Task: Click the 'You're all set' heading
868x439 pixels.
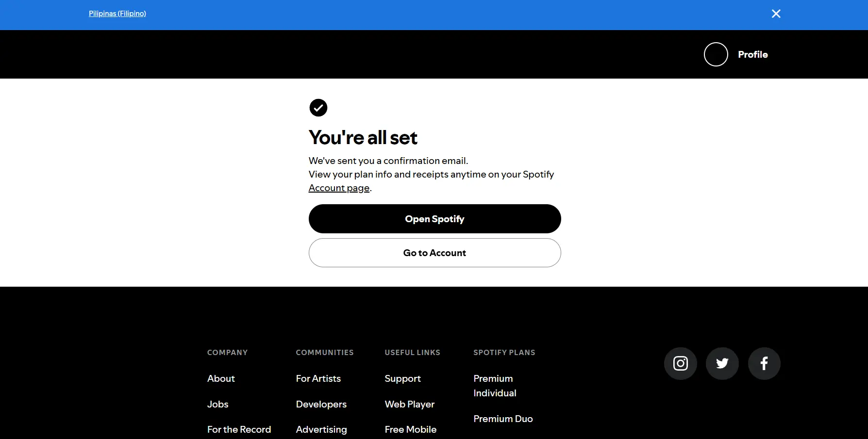Action: (x=363, y=138)
